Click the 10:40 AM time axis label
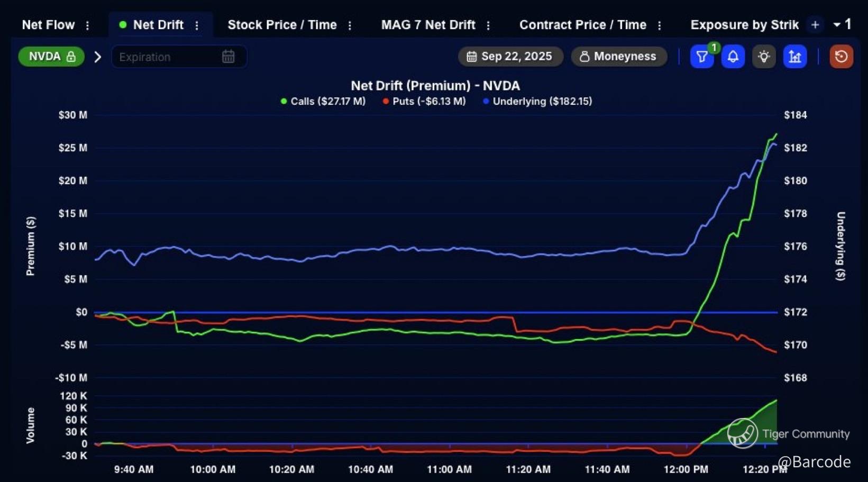Image resolution: width=868 pixels, height=482 pixels. coord(370,469)
